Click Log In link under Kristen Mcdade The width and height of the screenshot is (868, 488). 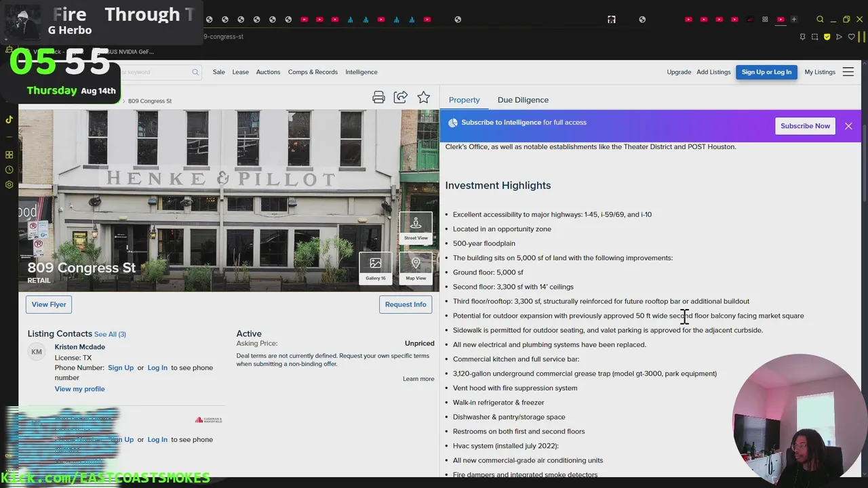coord(157,368)
